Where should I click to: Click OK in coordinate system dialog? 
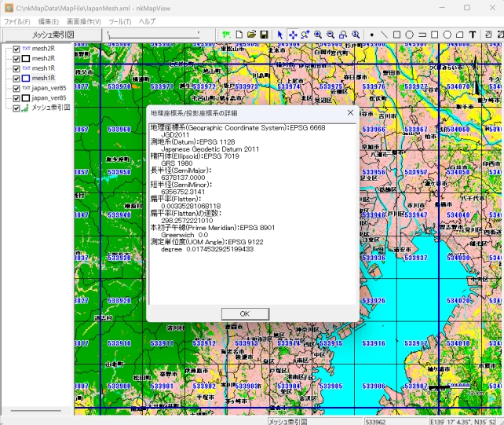(244, 313)
